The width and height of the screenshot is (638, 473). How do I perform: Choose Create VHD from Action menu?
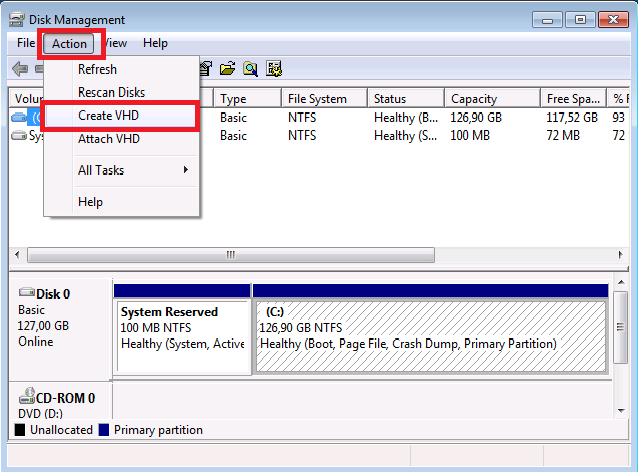tap(109, 115)
